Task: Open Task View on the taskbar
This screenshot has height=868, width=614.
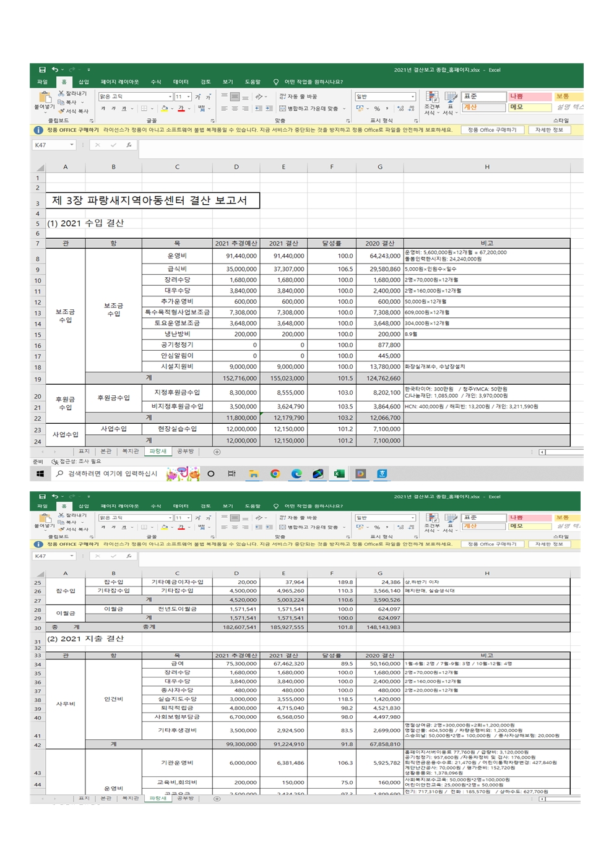Action: click(231, 474)
